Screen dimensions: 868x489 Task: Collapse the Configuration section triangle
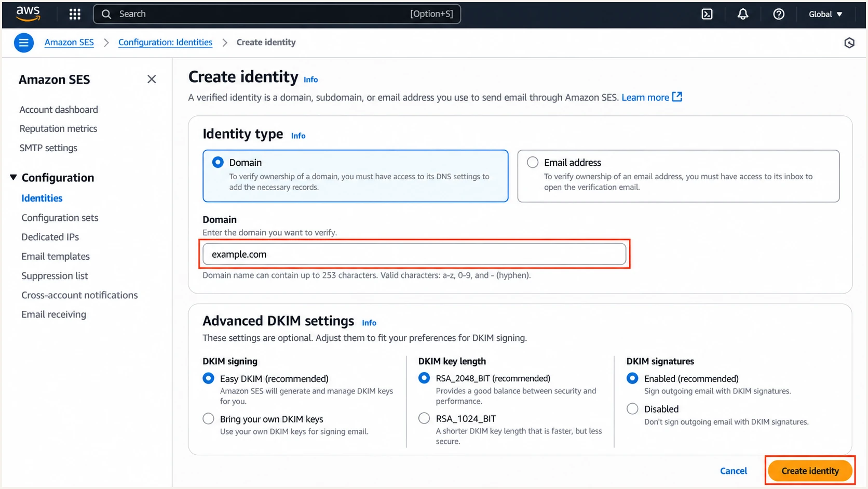pyautogui.click(x=13, y=178)
